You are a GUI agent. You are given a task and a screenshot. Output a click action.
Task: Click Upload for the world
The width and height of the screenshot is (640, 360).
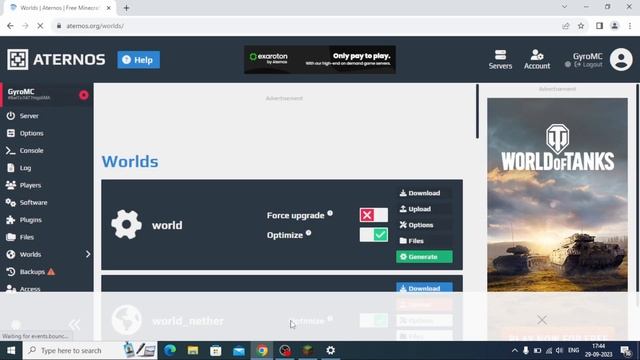coord(424,209)
